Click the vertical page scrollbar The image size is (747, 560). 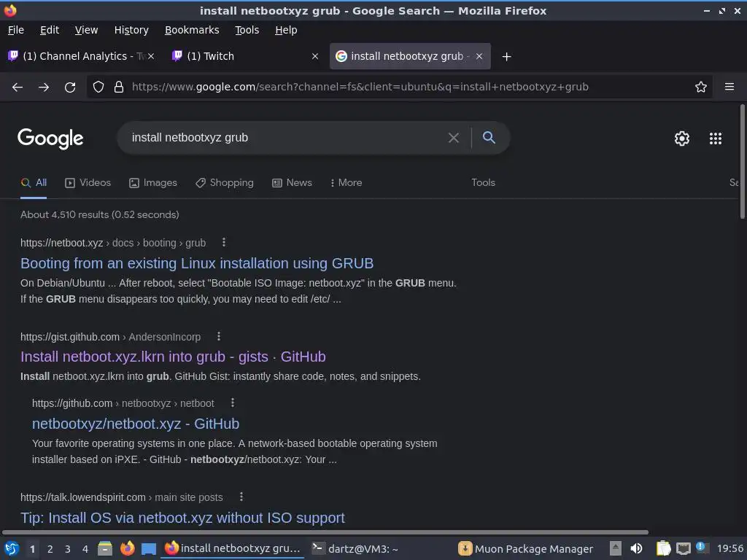click(742, 162)
